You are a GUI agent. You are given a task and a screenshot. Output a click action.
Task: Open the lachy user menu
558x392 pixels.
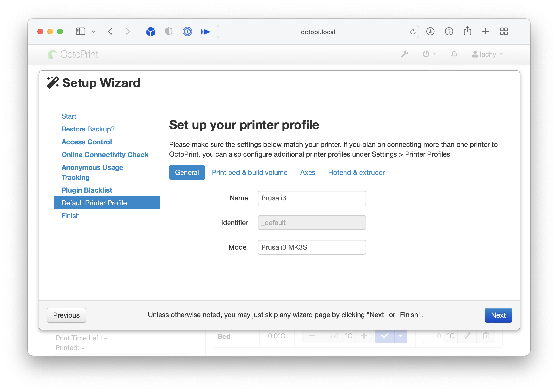coord(487,54)
